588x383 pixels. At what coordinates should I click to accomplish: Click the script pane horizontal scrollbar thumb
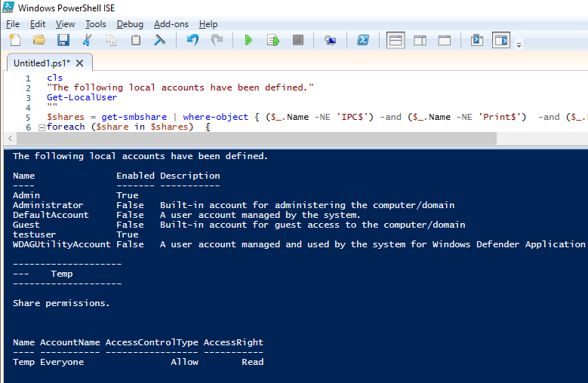pos(257,138)
